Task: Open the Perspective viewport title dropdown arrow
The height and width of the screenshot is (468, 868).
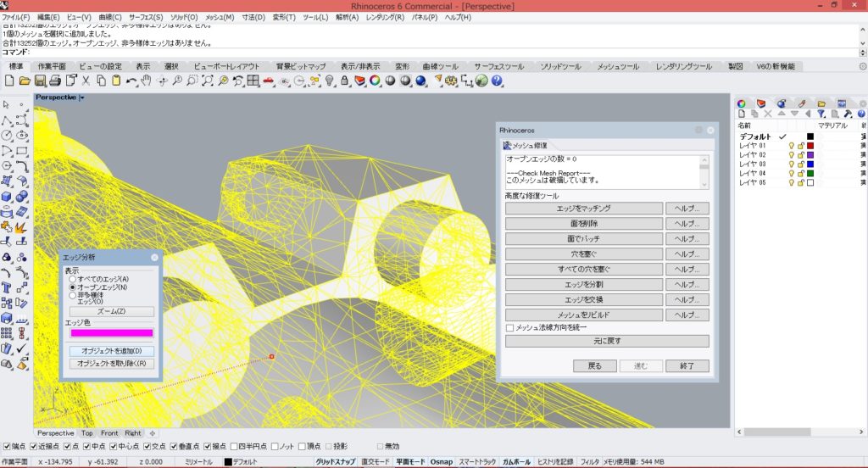Action: pos(82,97)
